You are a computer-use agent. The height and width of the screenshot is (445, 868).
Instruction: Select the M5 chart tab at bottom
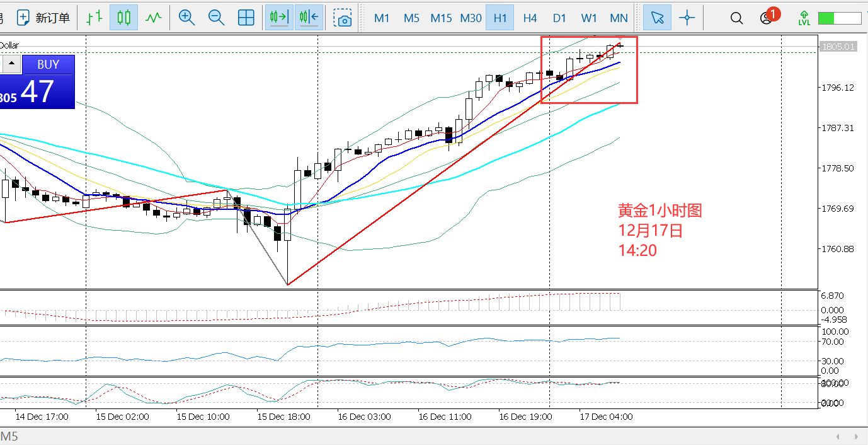tap(9, 436)
